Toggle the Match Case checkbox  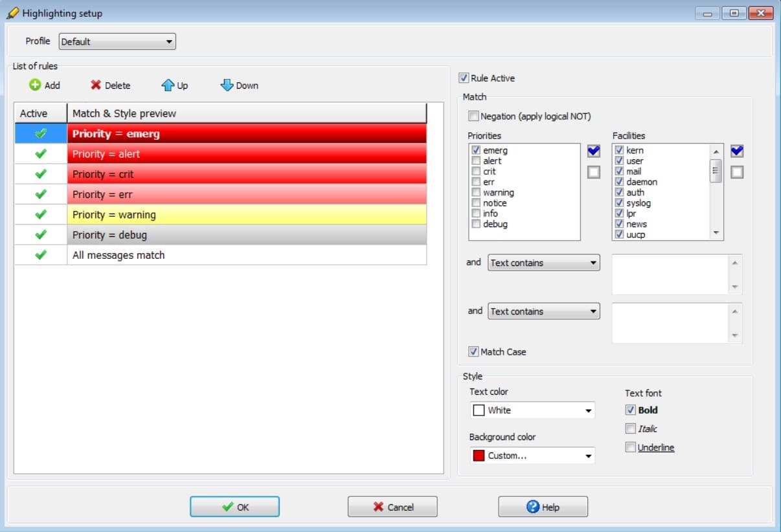click(474, 352)
